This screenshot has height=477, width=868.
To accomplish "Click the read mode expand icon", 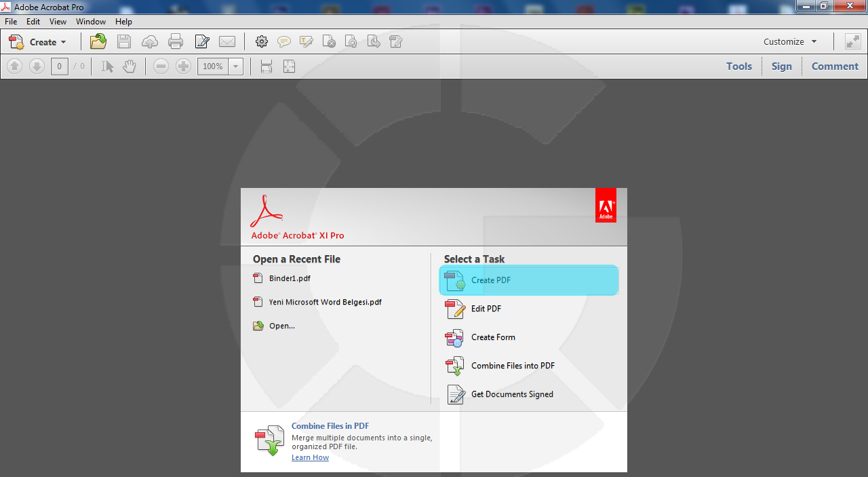I will 852,42.
